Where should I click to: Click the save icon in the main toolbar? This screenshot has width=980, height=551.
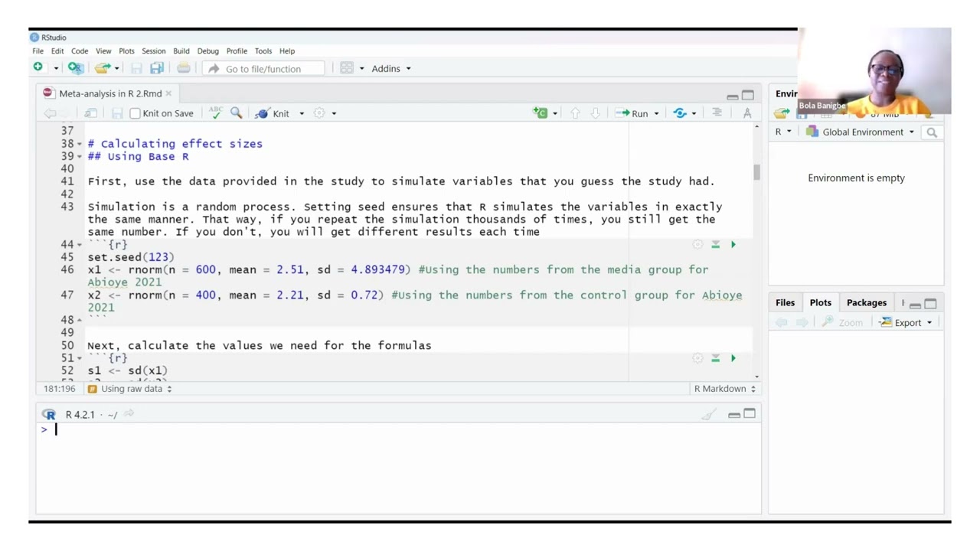point(136,68)
